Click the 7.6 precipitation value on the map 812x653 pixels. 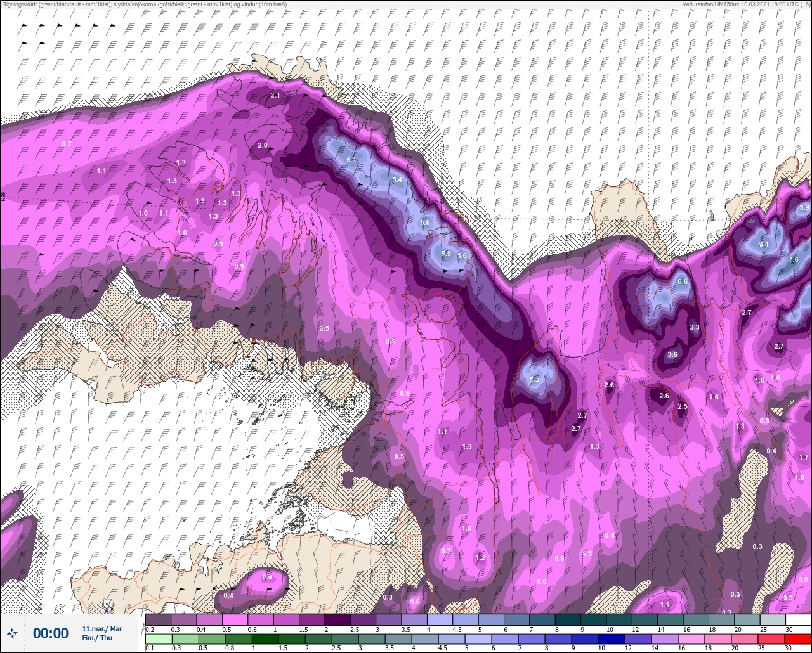(x=794, y=260)
